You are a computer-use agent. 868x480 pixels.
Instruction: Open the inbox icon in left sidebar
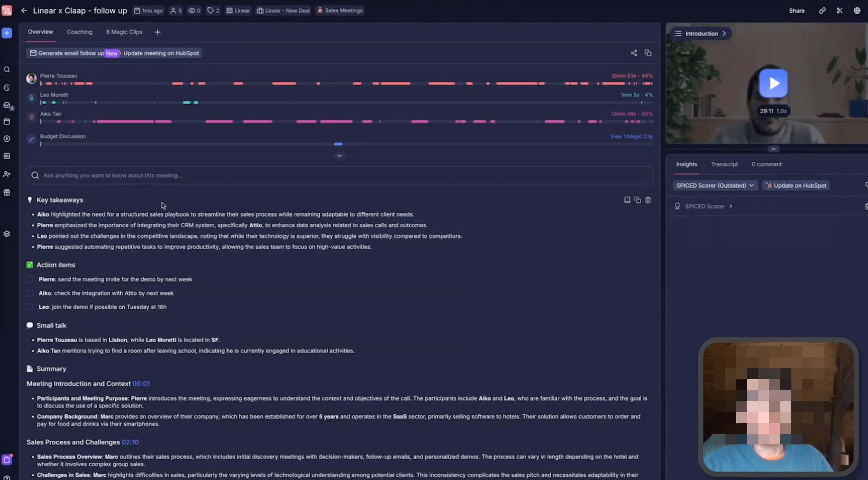[x=7, y=105]
